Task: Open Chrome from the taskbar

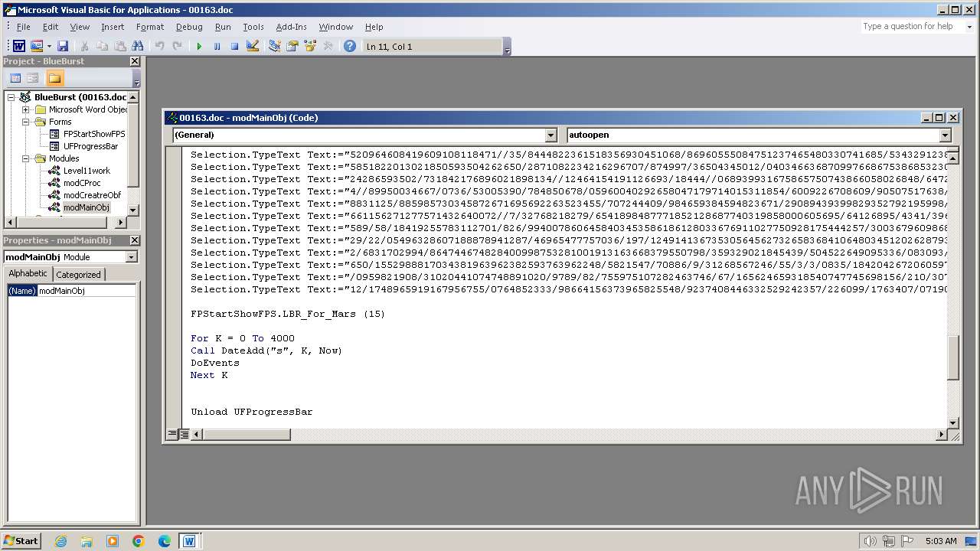Action: coord(139,541)
